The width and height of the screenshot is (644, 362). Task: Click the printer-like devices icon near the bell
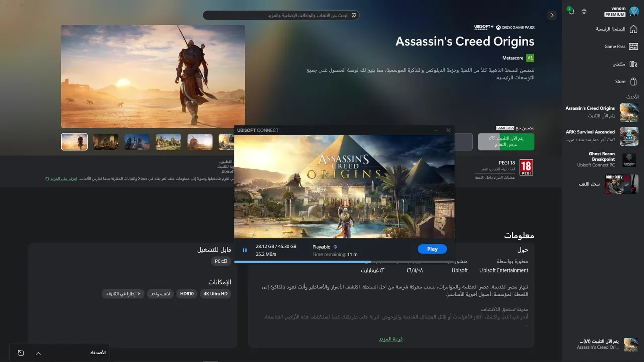coord(584,11)
